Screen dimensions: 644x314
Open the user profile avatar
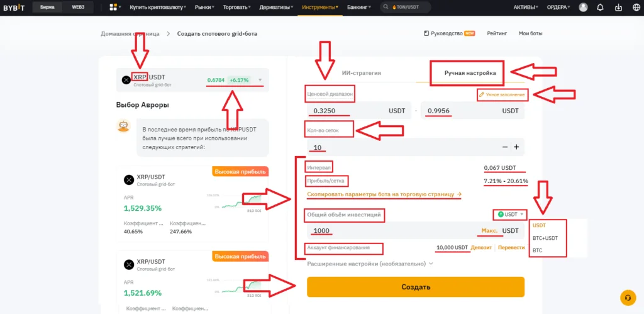583,7
